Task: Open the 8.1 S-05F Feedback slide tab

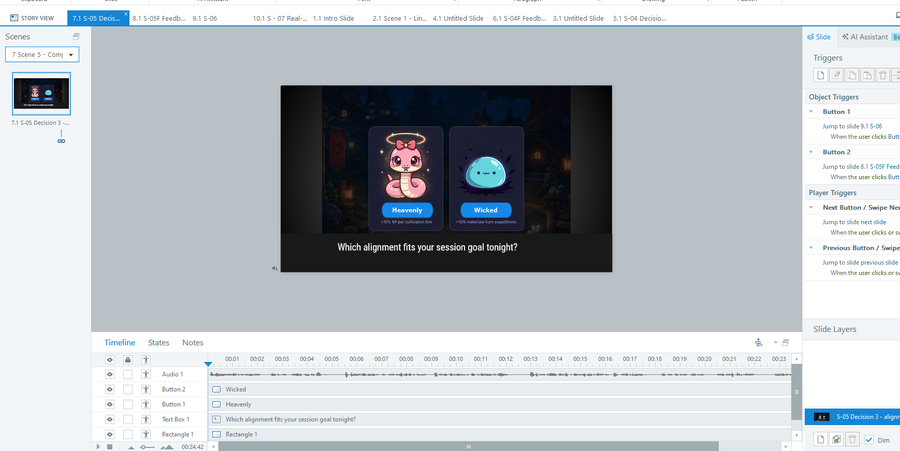Action: coord(158,18)
